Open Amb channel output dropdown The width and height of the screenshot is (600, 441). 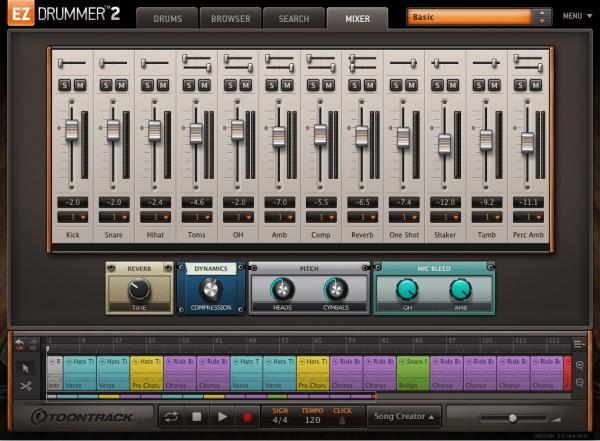point(280,217)
